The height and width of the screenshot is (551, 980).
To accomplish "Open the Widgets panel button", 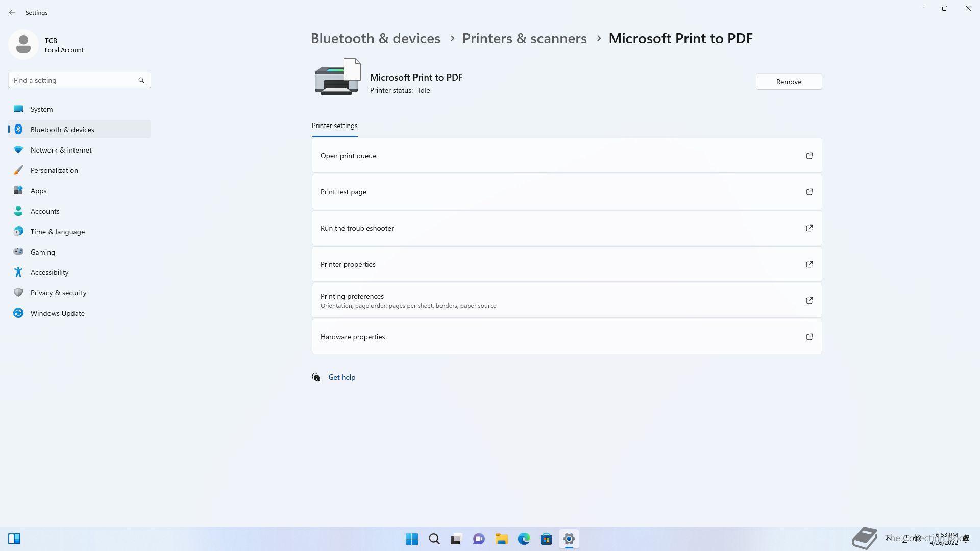I will point(14,539).
